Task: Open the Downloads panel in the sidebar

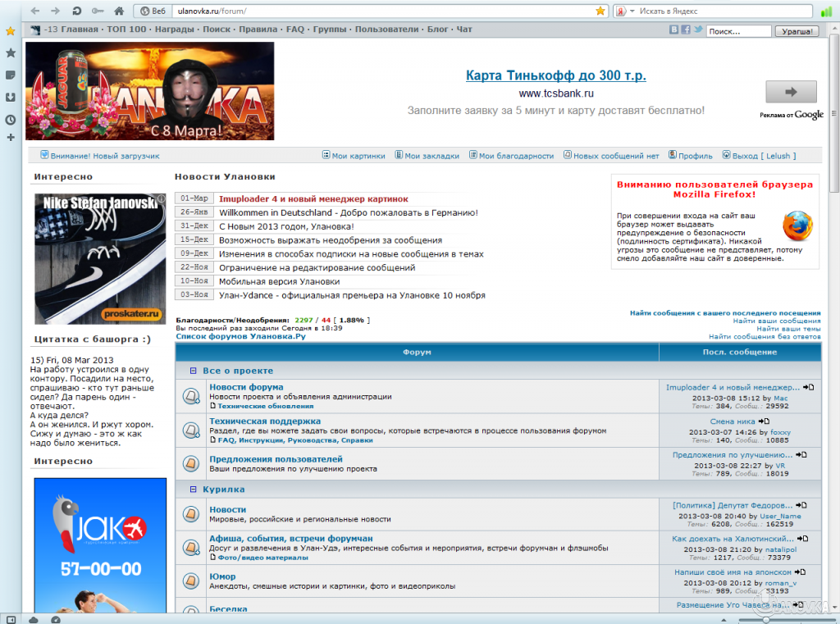Action: [x=11, y=97]
